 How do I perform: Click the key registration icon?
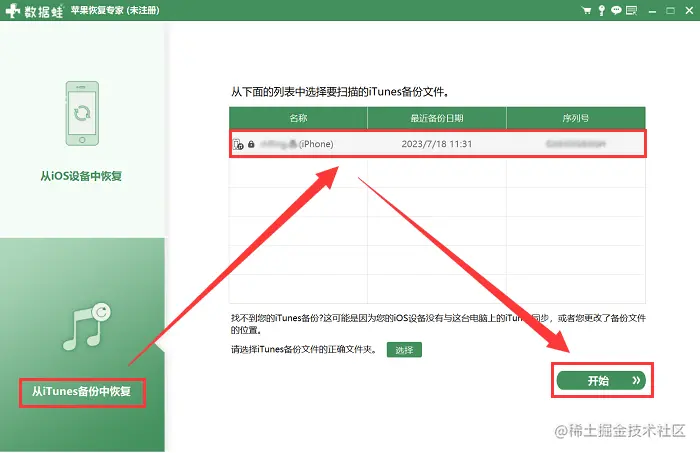(601, 10)
